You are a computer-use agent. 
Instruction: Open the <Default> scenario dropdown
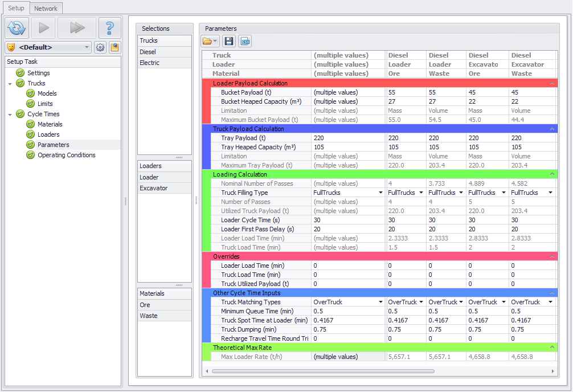(87, 47)
